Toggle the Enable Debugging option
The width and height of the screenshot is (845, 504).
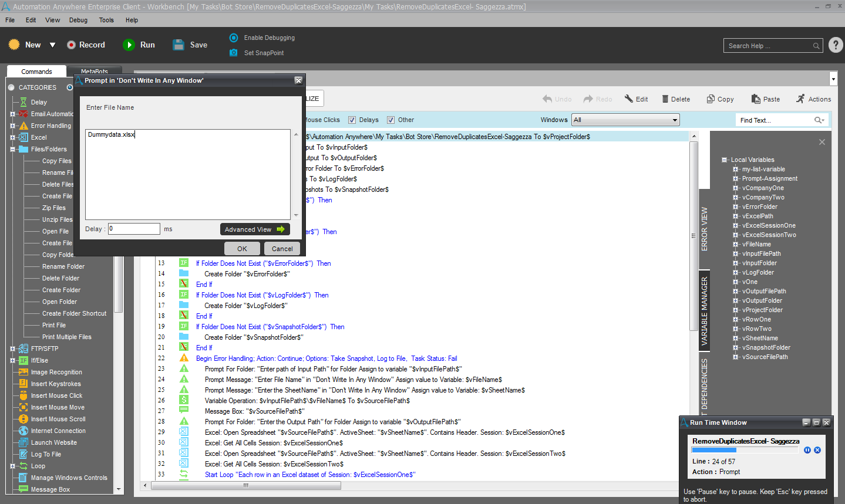pos(233,38)
